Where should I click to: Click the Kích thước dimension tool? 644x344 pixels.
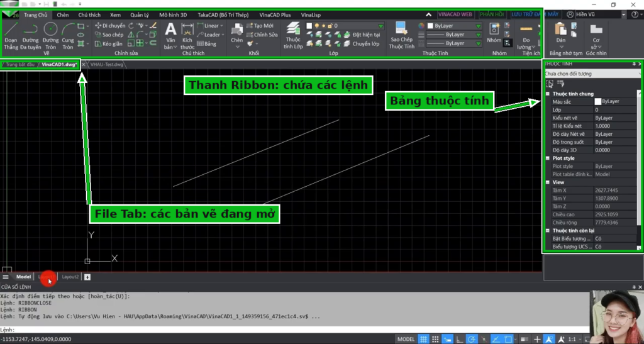click(x=187, y=36)
